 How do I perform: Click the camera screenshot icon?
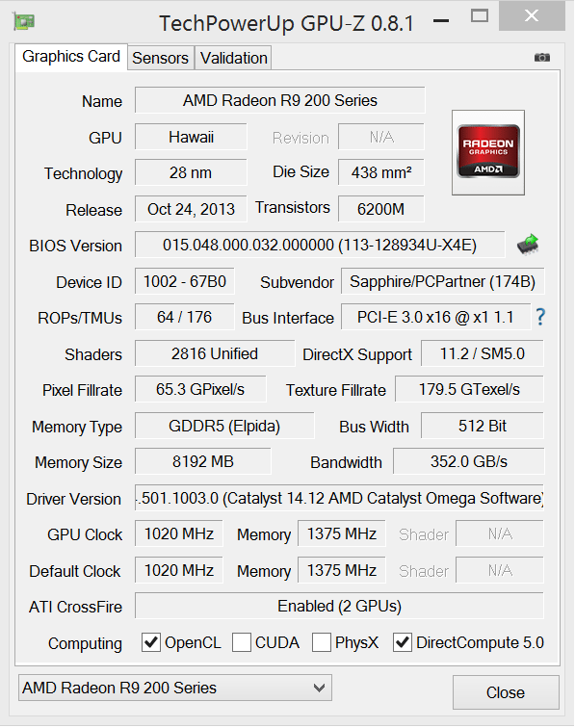tap(541, 58)
